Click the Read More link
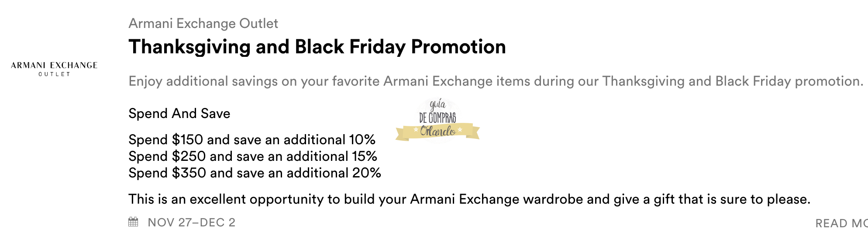 click(841, 223)
